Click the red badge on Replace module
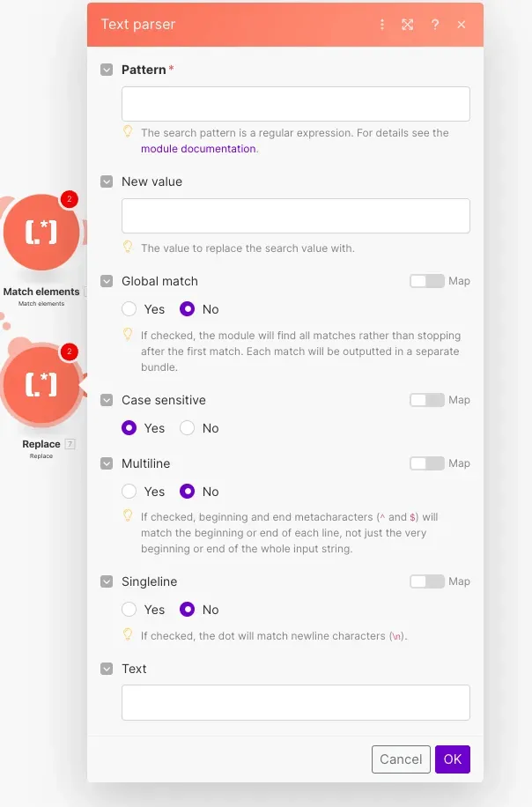Viewport: 532px width, 807px height. 70,352
